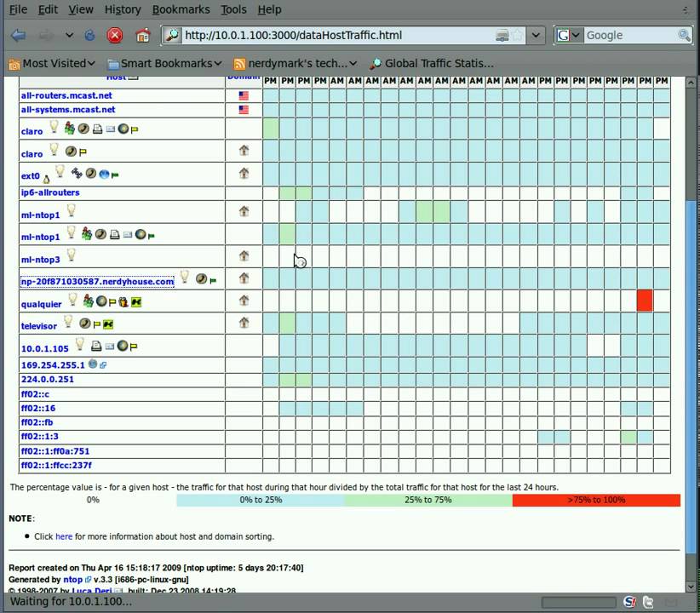Open the all-routers.mcast.net host link

pyautogui.click(x=66, y=95)
